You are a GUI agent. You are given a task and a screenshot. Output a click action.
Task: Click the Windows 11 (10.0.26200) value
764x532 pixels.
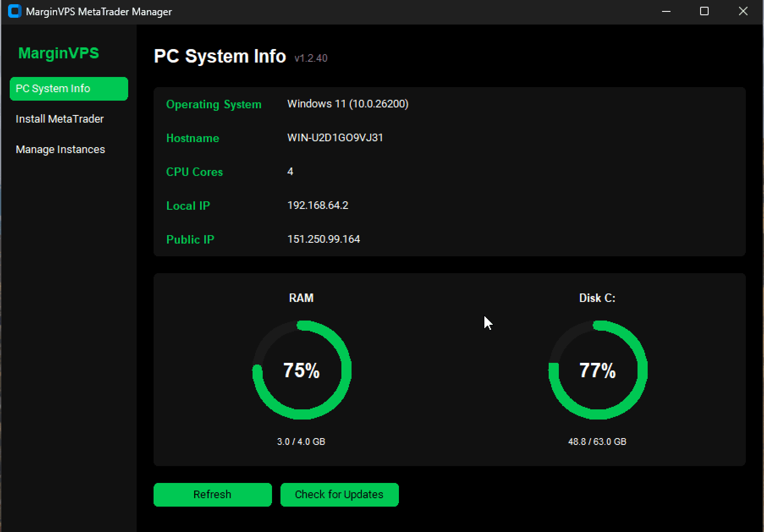(x=348, y=104)
